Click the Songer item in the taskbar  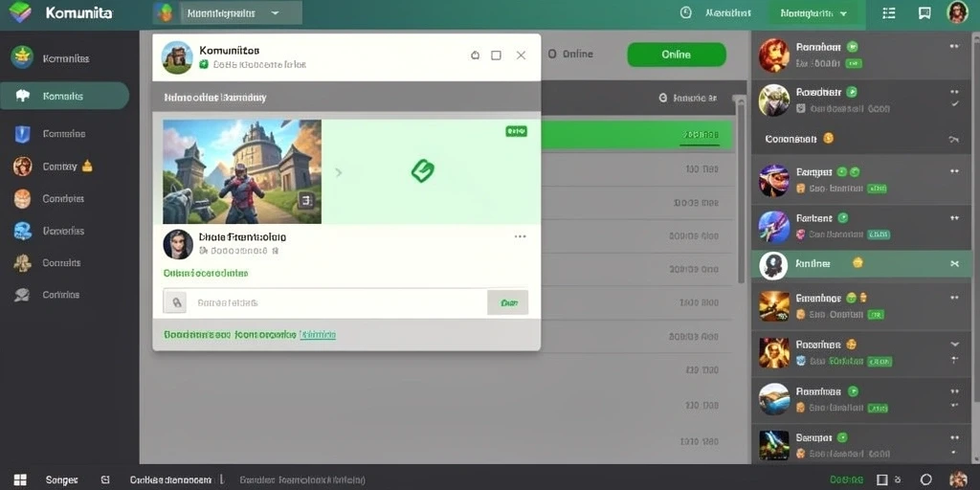(61, 480)
